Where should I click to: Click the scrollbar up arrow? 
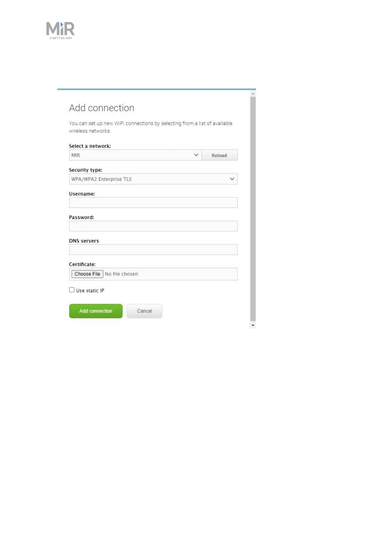(x=253, y=94)
